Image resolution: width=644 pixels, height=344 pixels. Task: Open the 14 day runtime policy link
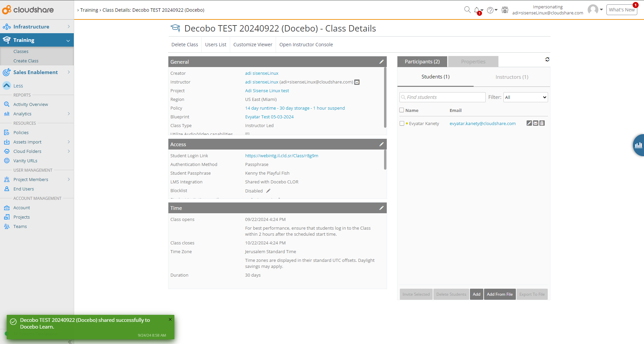[295, 108]
